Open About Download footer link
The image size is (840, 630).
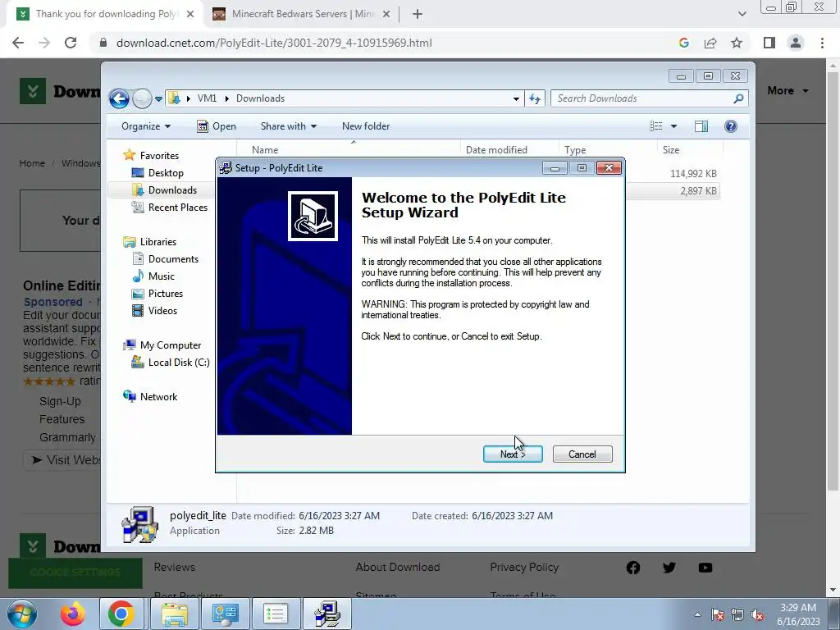[x=398, y=567]
